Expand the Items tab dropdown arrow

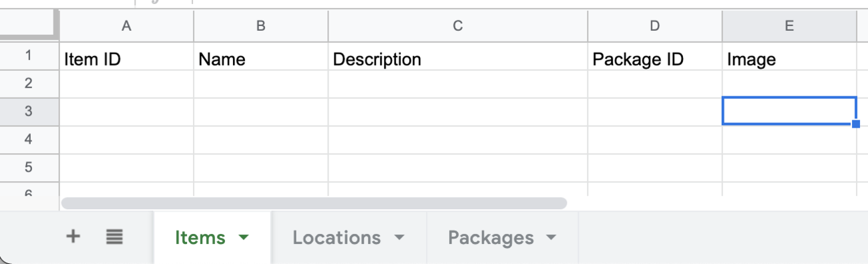(x=243, y=237)
